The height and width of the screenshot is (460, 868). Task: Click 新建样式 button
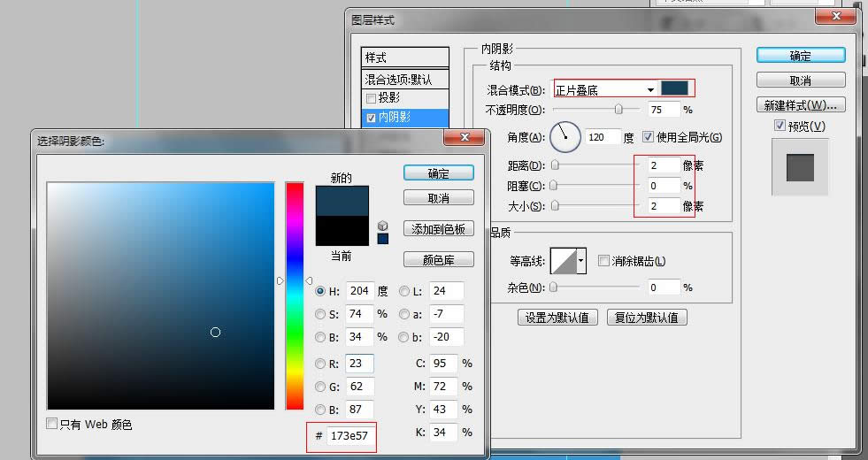tap(801, 105)
